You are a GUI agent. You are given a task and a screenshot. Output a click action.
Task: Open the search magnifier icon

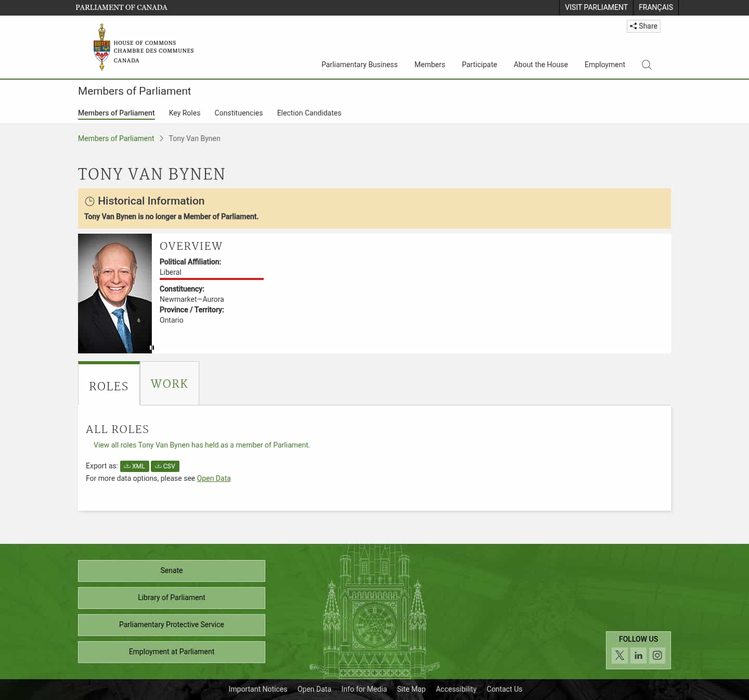pos(647,65)
